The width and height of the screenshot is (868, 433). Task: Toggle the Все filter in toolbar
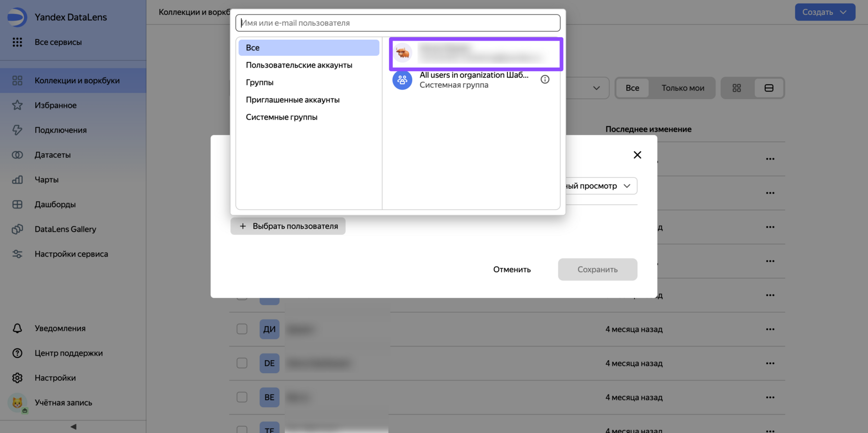(x=632, y=88)
